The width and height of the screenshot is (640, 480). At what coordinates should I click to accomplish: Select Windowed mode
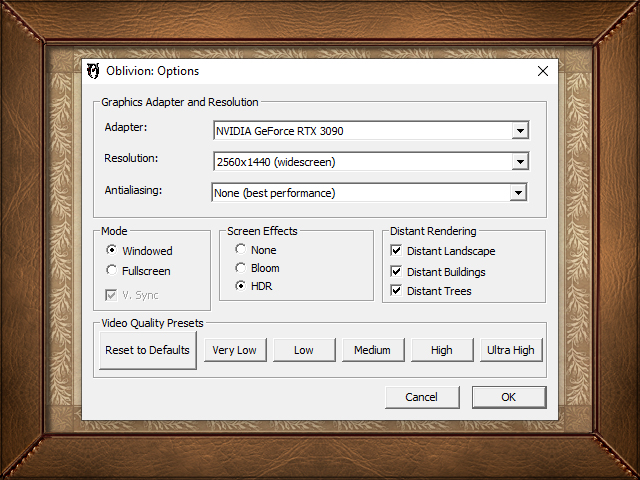[x=112, y=251]
